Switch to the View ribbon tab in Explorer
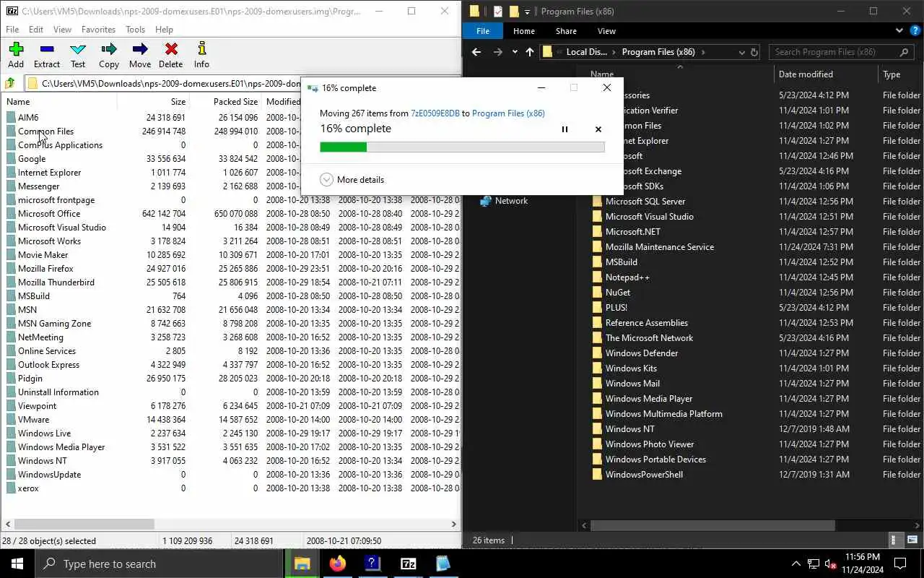This screenshot has height=578, width=924. click(x=606, y=31)
